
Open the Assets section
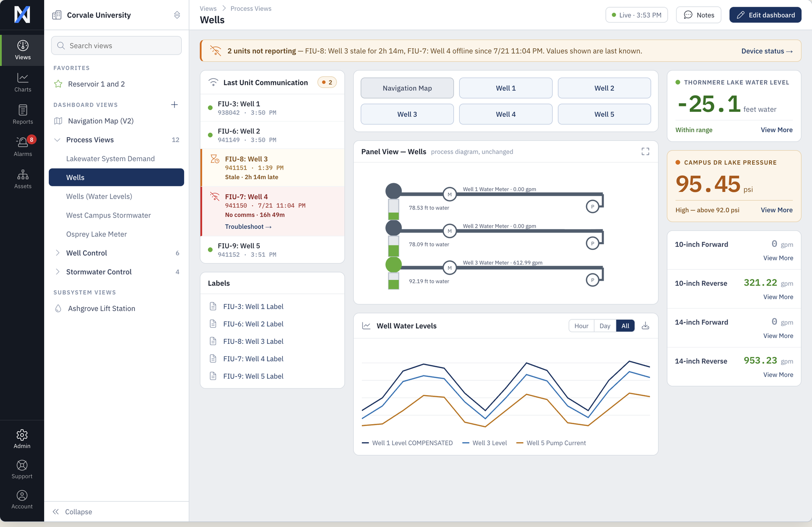(23, 179)
